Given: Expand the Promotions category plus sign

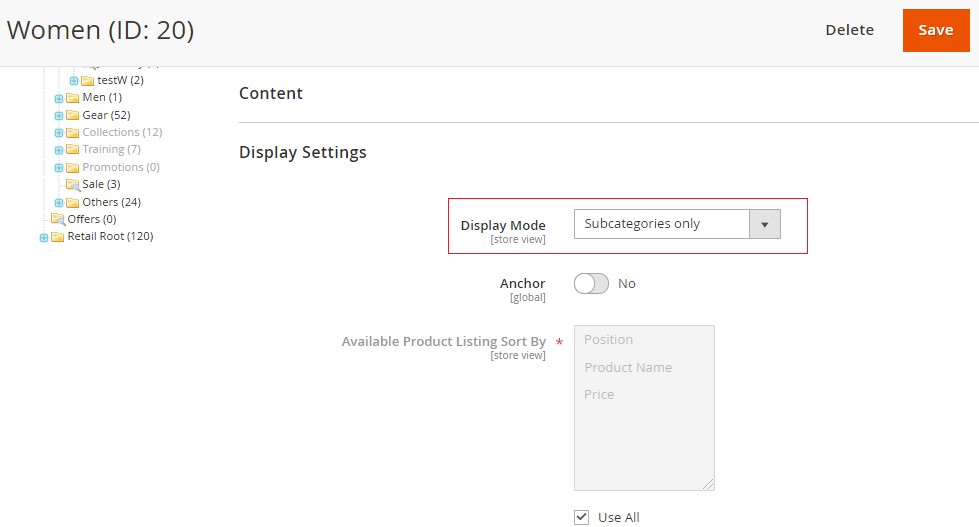Looking at the screenshot, I should click(59, 168).
